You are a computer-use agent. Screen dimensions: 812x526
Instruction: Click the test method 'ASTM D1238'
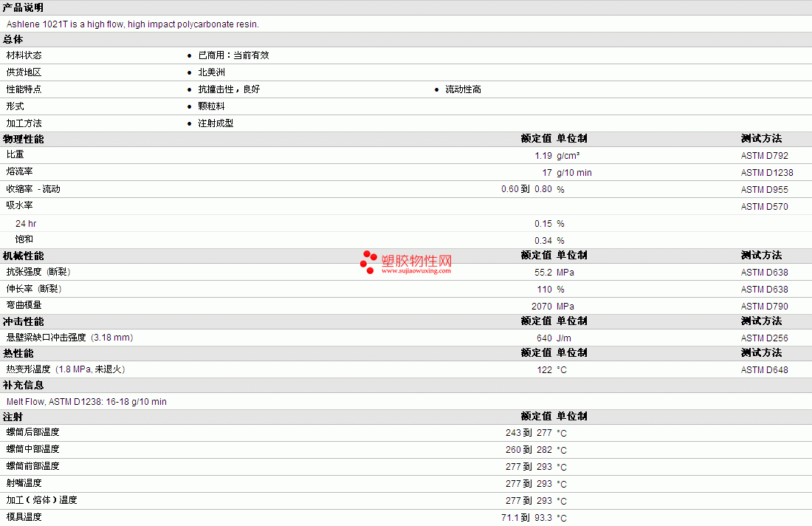tap(767, 173)
